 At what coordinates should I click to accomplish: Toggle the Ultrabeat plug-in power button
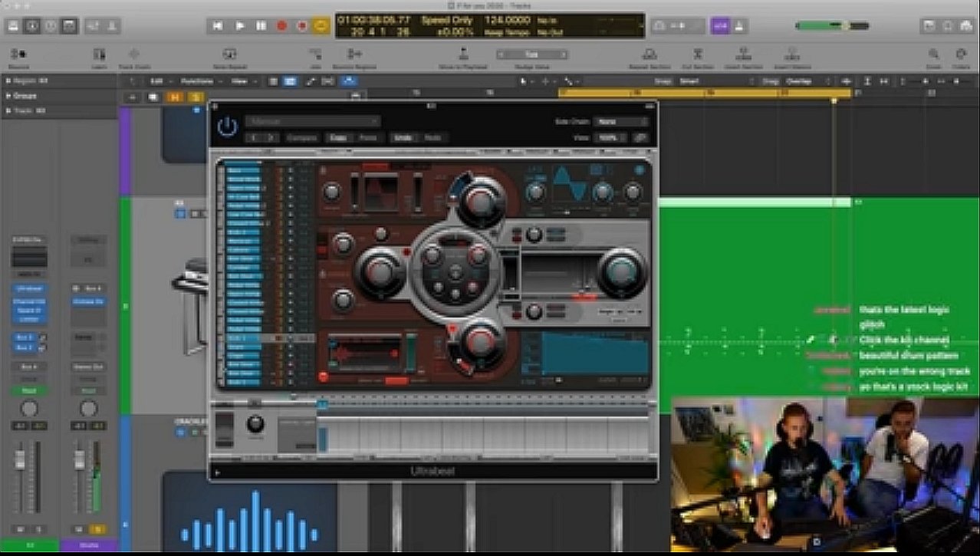pos(226,127)
